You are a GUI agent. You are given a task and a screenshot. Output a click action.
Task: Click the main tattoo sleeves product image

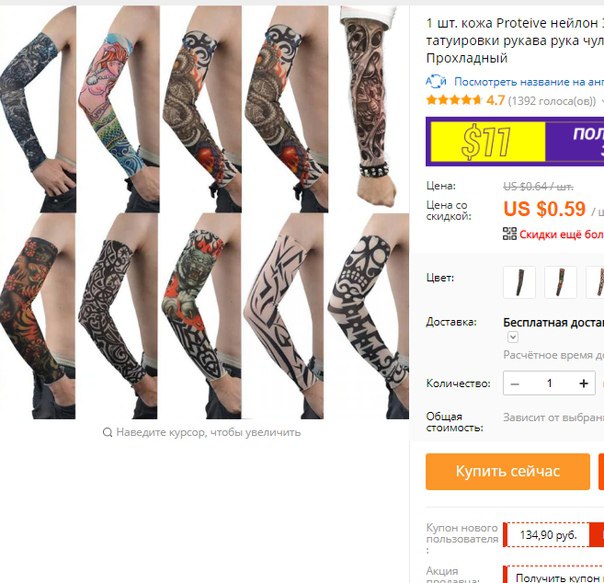click(x=204, y=212)
